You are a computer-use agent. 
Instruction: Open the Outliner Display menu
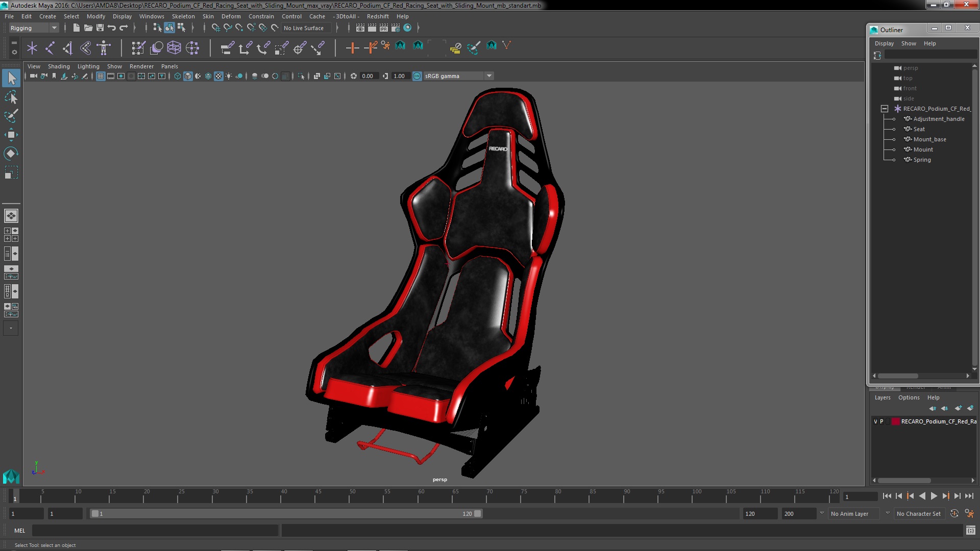tap(884, 43)
